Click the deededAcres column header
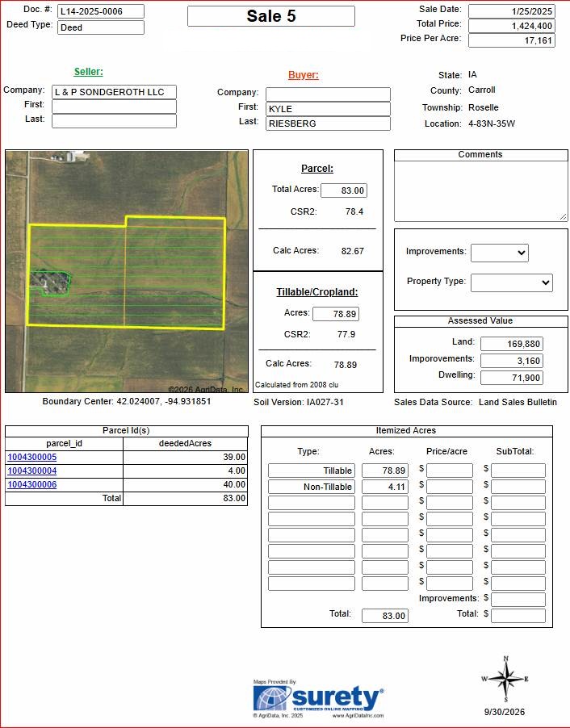 186,443
